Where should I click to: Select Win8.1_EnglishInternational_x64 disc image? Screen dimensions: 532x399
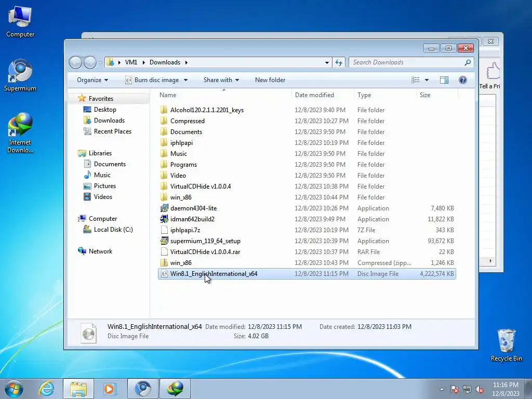tap(307, 274)
